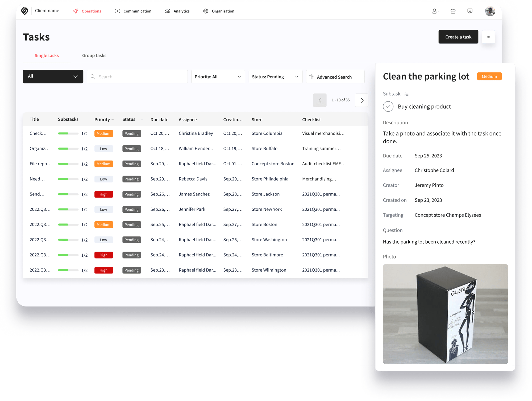Viewport: 532px width, 401px height.
Task: Expand the Priority dropdown filter
Action: pyautogui.click(x=217, y=77)
